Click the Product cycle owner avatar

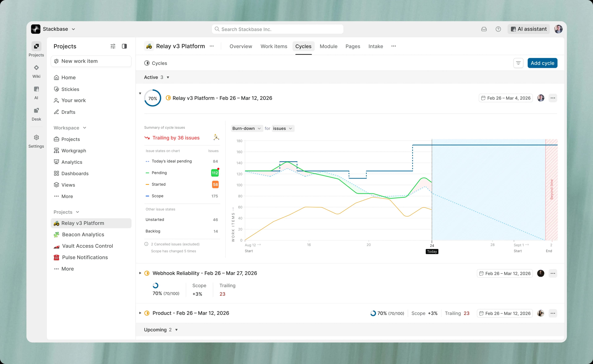coord(541,313)
